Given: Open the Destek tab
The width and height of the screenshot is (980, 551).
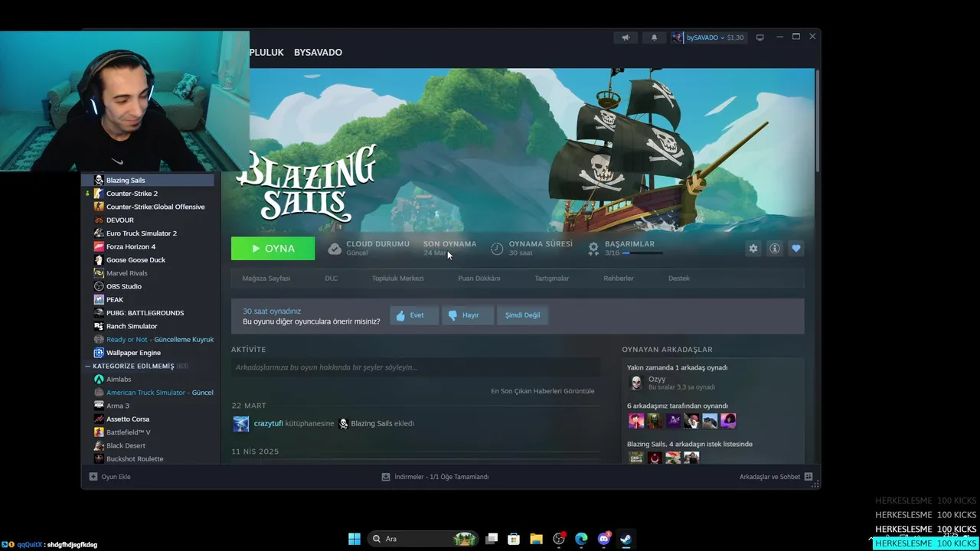Looking at the screenshot, I should pos(679,278).
